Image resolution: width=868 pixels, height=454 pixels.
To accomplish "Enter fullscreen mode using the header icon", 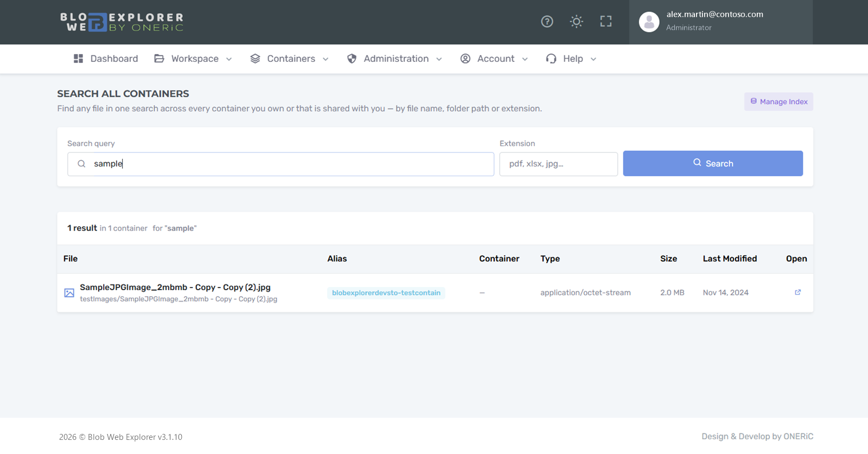I will click(x=605, y=22).
